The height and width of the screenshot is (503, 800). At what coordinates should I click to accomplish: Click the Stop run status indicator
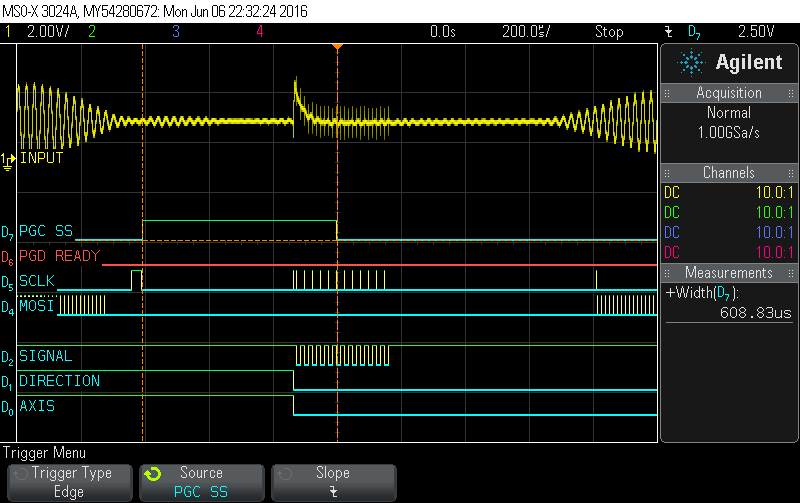(x=609, y=32)
